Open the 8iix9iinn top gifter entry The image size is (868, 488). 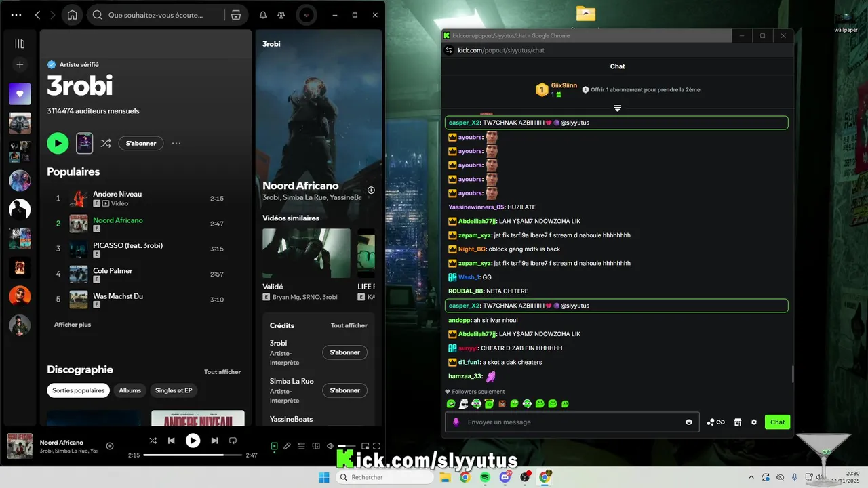557,89
